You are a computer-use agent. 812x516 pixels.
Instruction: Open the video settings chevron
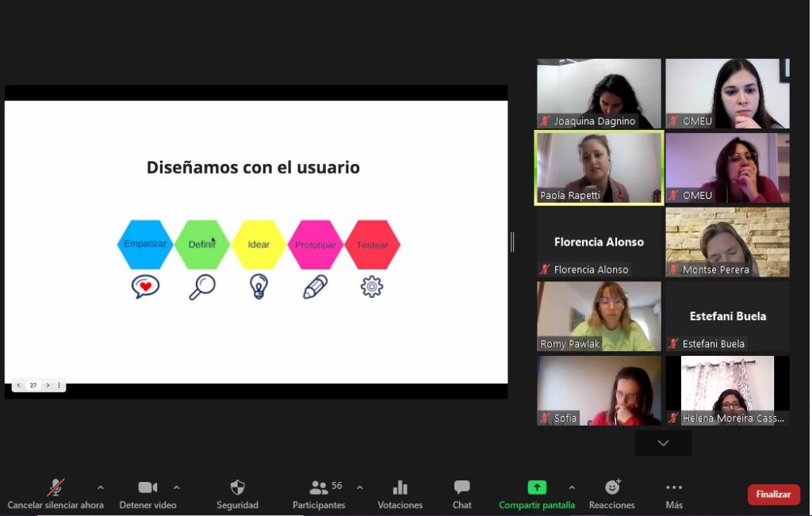click(x=175, y=488)
